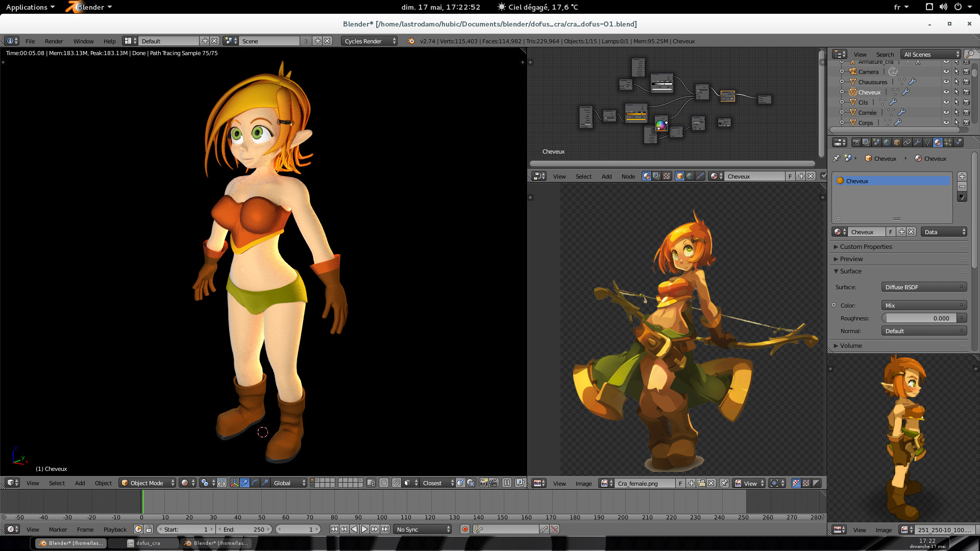Screen dimensions: 980x551
Task: Expand the Camera tree item in outliner
Action: coord(842,71)
